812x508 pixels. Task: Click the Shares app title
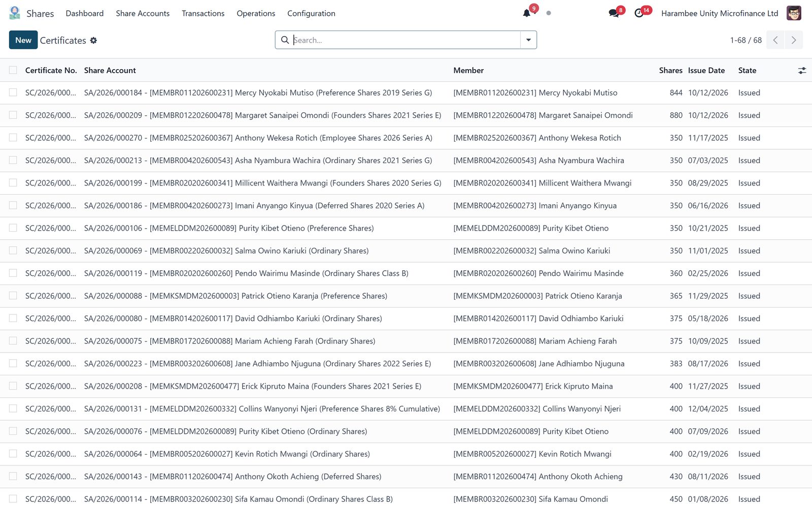[40, 13]
